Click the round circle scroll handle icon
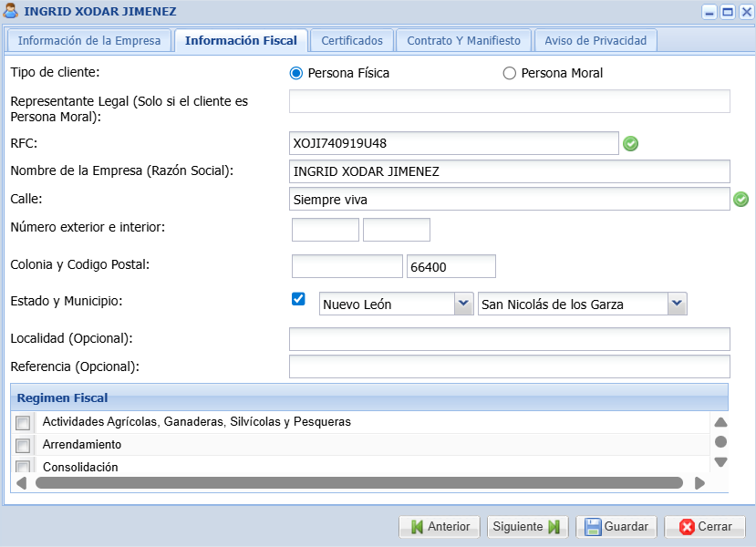 coord(720,442)
